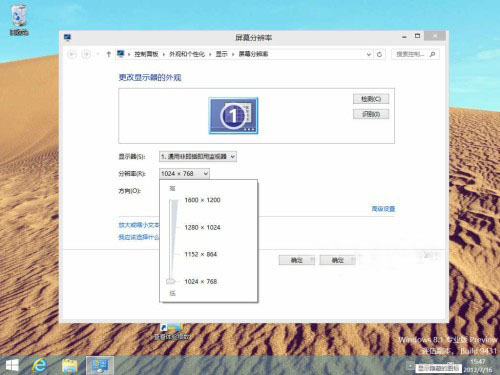
Task: Navigate to 显示 breadcrumb item
Action: 221,54
